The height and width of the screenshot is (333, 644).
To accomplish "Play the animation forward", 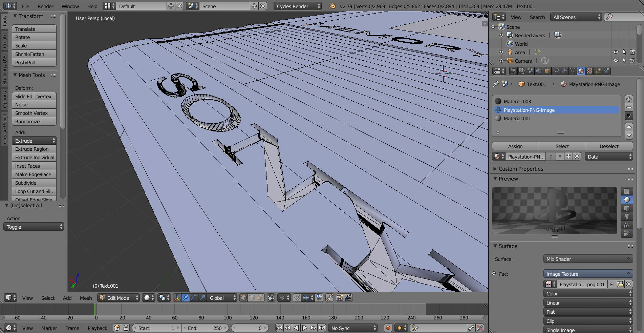I will (305, 328).
